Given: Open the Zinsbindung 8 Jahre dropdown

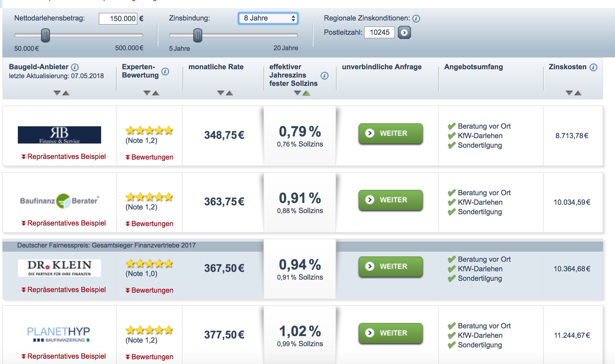Looking at the screenshot, I should click(268, 18).
